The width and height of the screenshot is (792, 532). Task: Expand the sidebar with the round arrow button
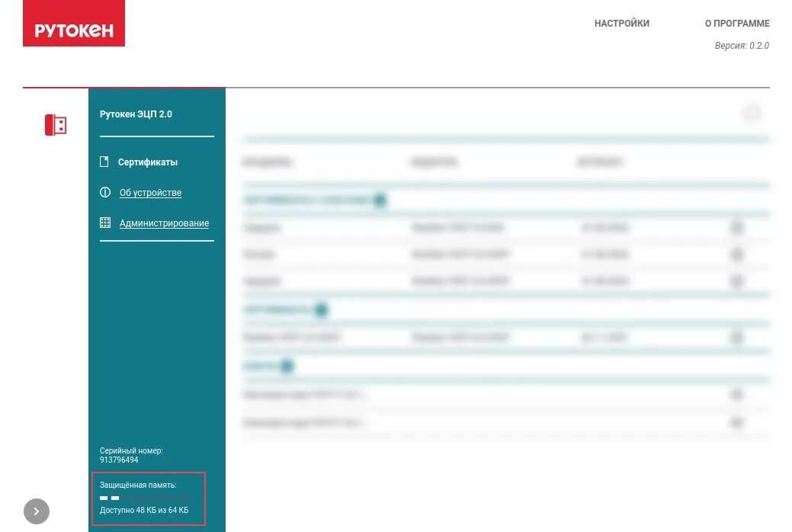coord(37,511)
